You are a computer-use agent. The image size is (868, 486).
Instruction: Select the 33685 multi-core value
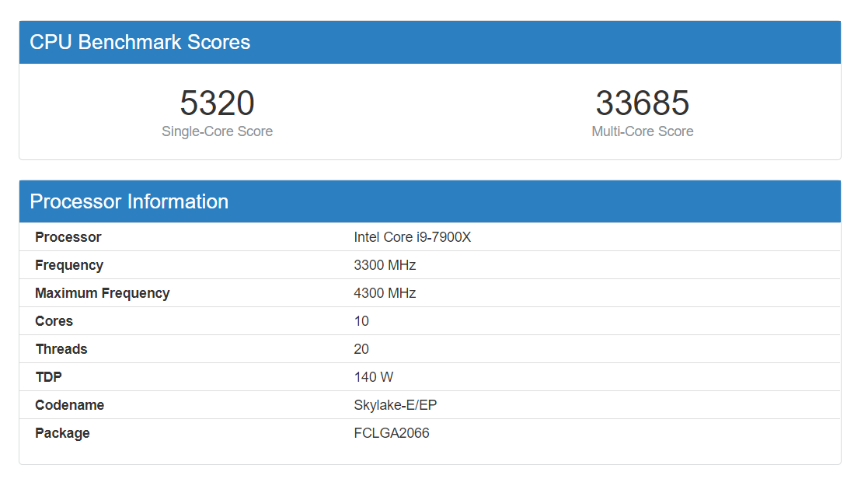[642, 103]
